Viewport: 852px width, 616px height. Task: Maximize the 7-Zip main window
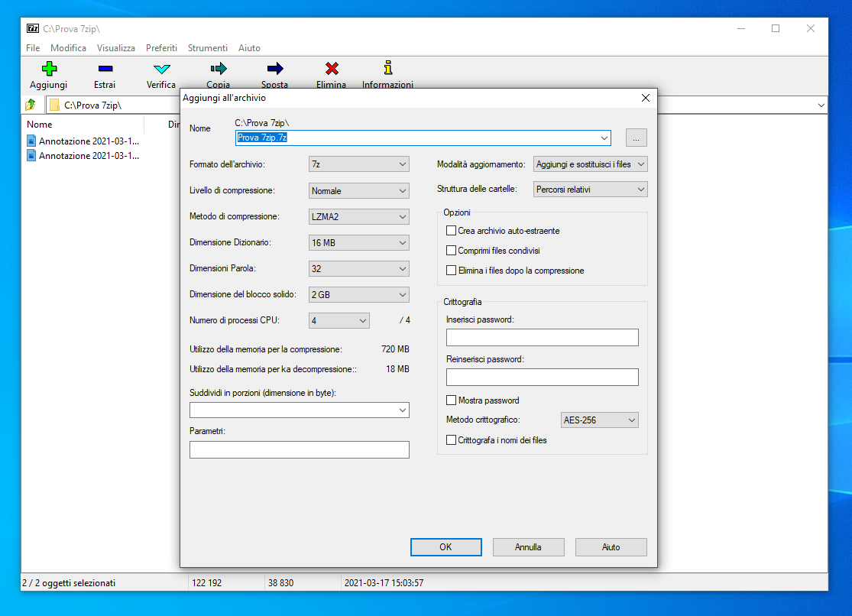(x=776, y=28)
